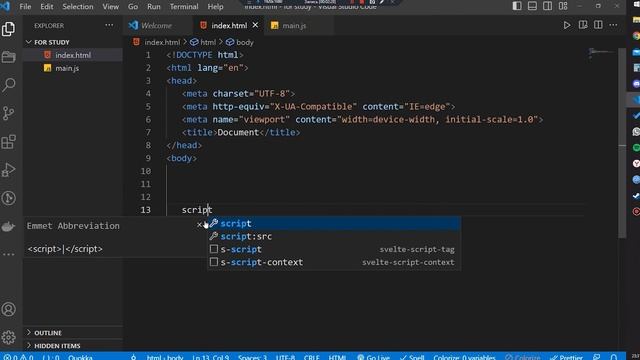Toggle the primary side bar visibility
The height and width of the screenshot is (360, 640).
pos(517,6)
